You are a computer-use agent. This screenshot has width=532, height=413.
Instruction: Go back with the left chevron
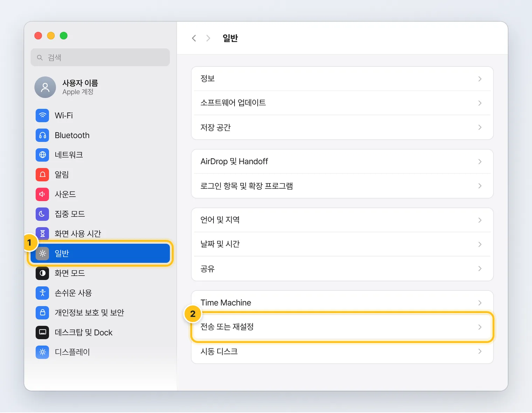[x=194, y=38]
